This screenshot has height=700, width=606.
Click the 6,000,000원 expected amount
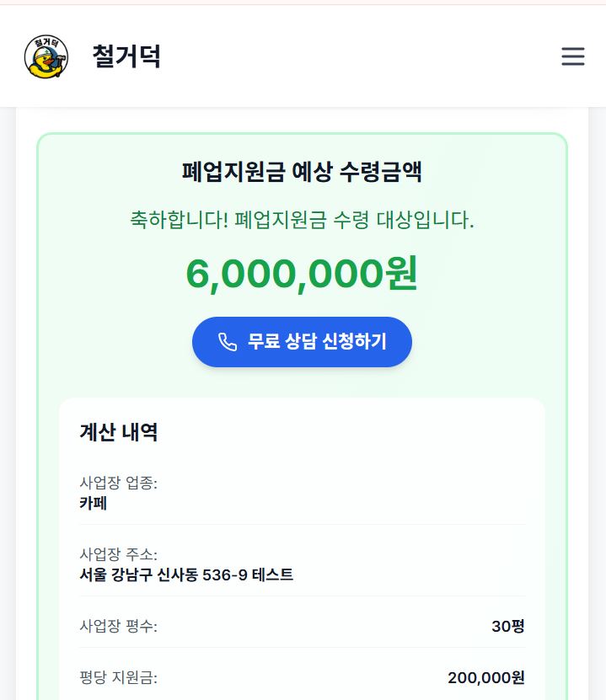pyautogui.click(x=302, y=274)
